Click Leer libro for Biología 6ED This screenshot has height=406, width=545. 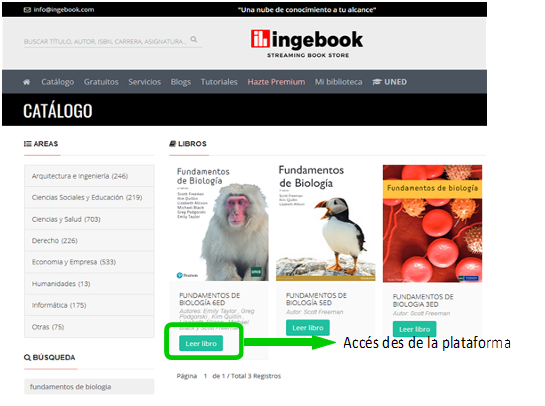tap(201, 343)
